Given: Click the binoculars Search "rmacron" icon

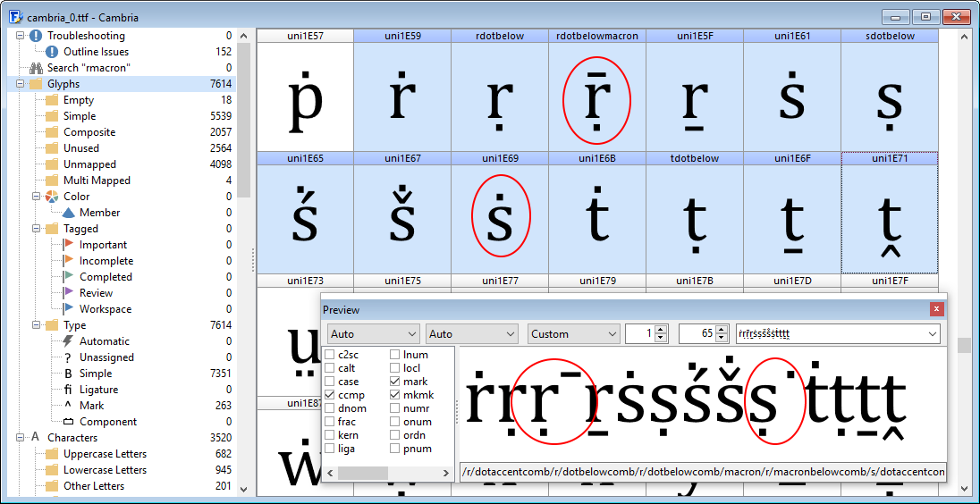Looking at the screenshot, I should (x=36, y=67).
